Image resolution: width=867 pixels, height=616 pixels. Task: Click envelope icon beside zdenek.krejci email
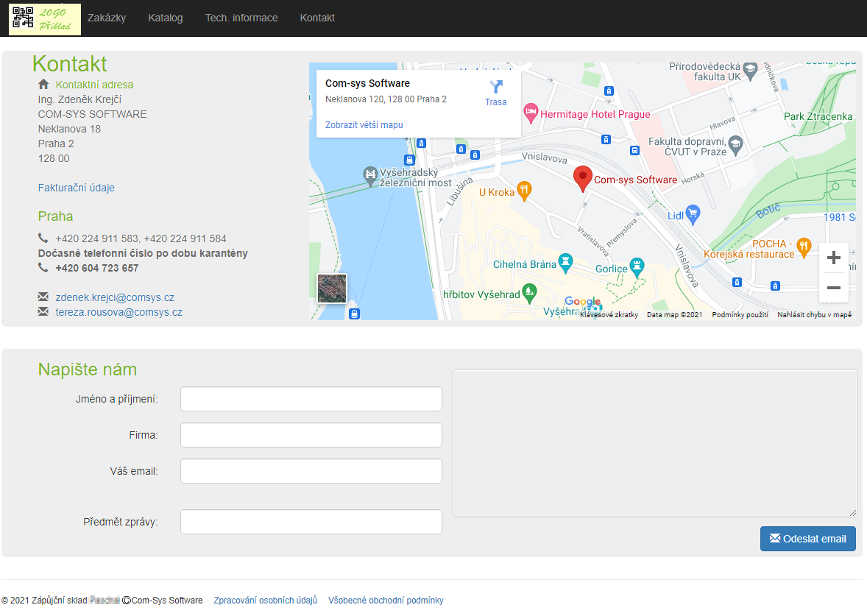click(43, 297)
